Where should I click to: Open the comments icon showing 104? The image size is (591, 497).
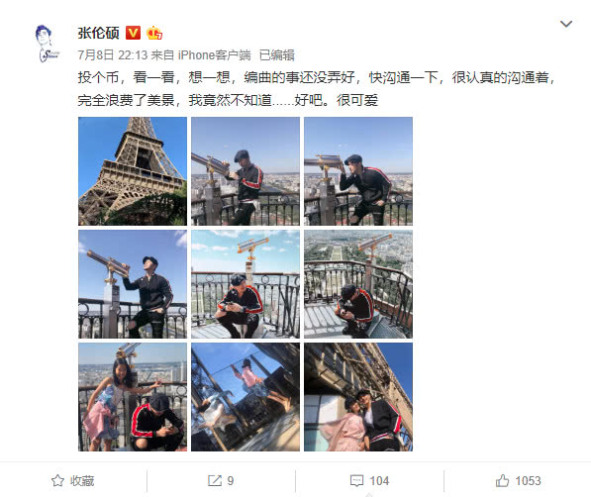click(x=357, y=480)
